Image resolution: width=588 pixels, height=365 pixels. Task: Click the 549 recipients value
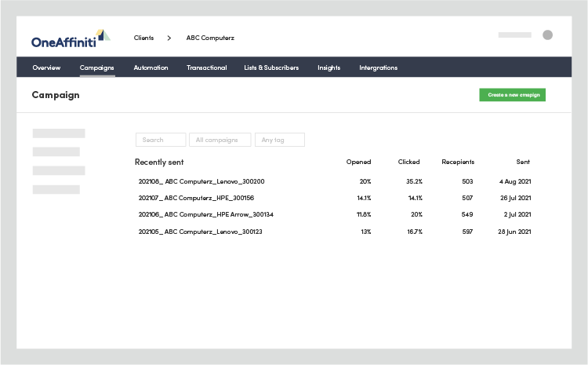pyautogui.click(x=467, y=214)
